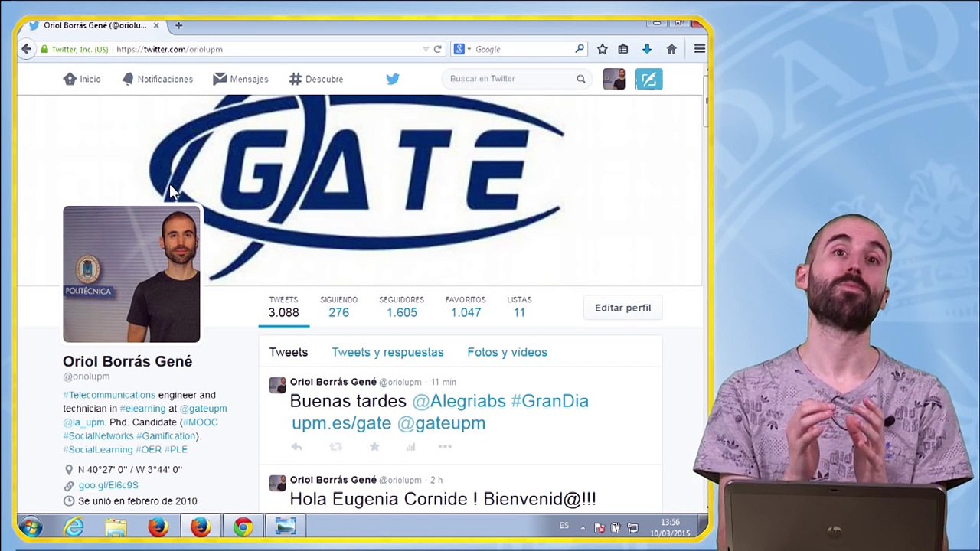Click the #Gamification hashtag in the bio
The width and height of the screenshot is (980, 551).
click(x=166, y=436)
